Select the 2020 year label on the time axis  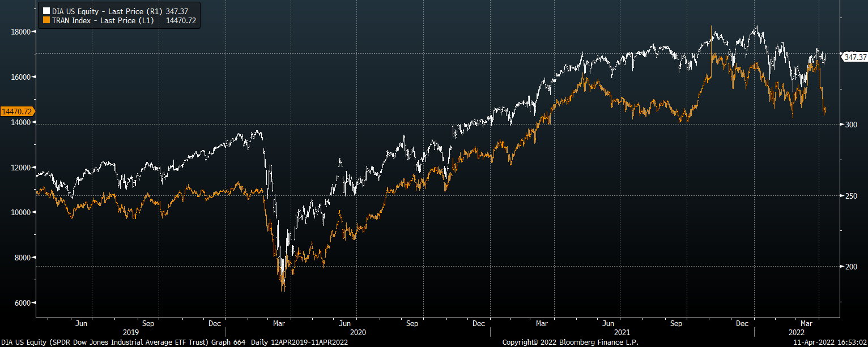pyautogui.click(x=358, y=332)
